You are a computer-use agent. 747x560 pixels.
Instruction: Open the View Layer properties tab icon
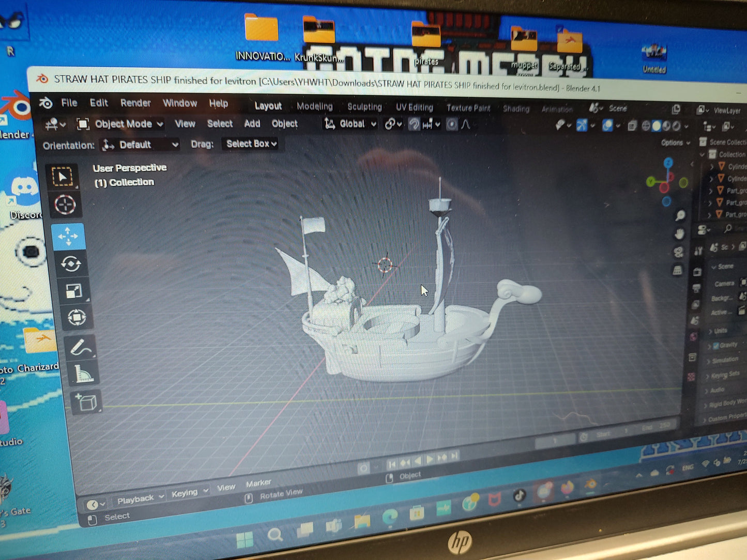click(695, 304)
